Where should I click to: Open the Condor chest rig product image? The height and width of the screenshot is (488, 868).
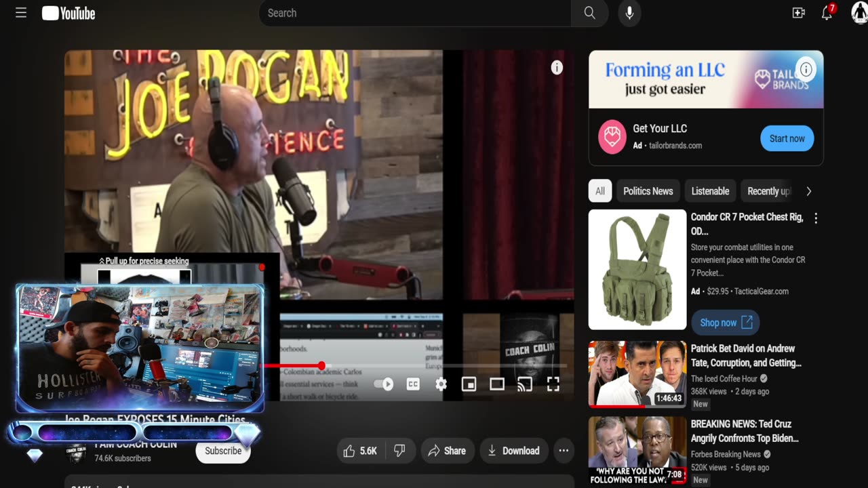637,269
